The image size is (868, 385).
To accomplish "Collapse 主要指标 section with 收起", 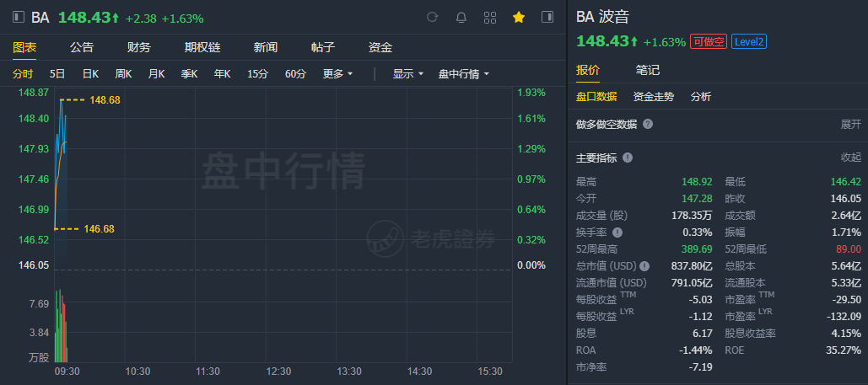I will [851, 158].
